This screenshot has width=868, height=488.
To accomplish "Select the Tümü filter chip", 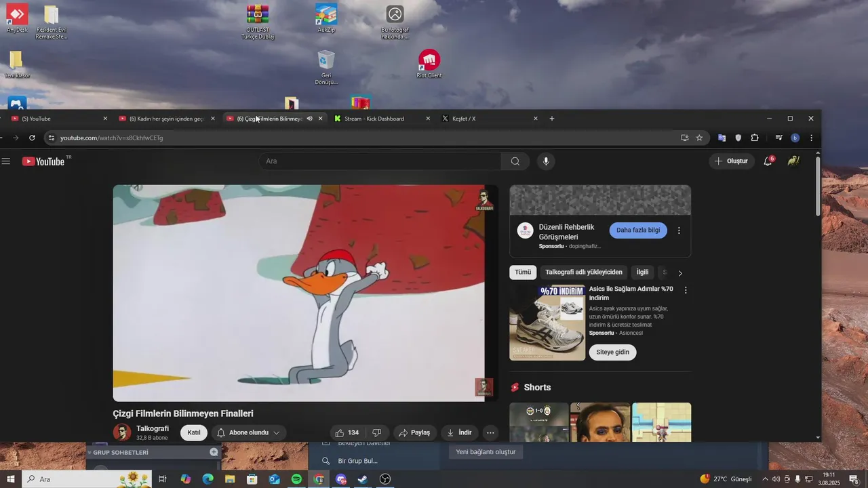I will [523, 272].
